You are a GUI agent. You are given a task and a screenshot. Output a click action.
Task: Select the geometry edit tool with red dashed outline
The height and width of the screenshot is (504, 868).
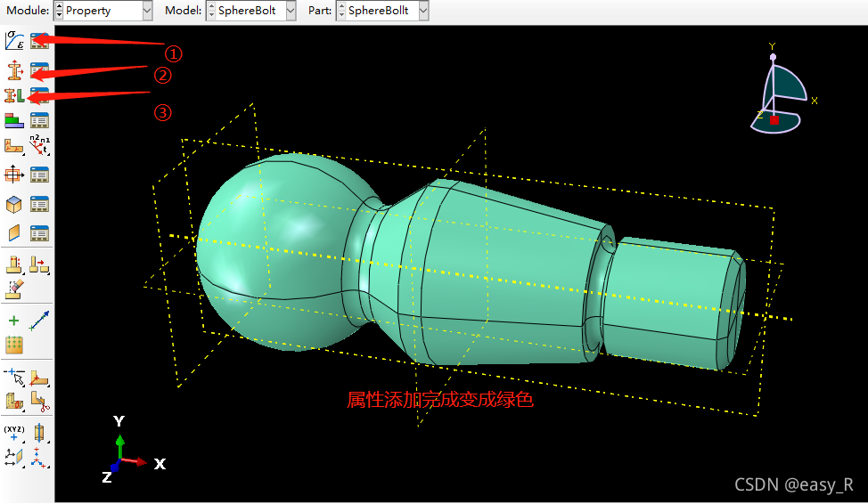14,264
